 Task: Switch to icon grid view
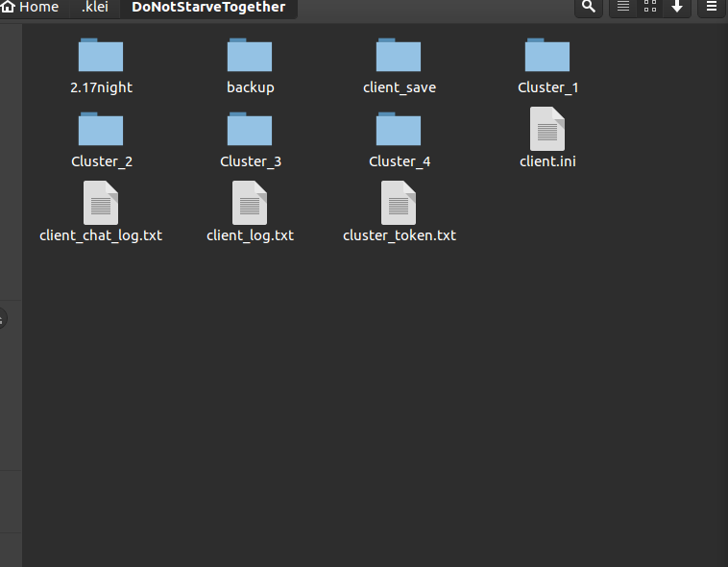(x=650, y=7)
